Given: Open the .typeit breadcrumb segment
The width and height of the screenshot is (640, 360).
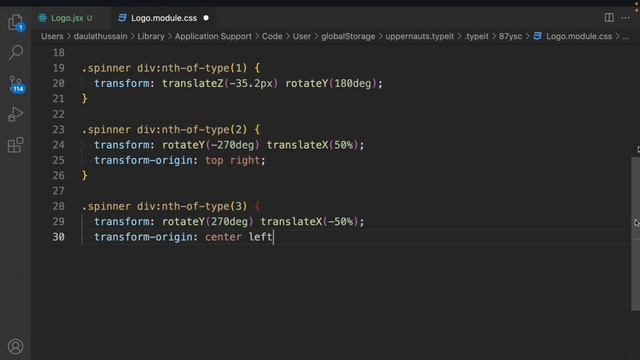Looking at the screenshot, I should [x=476, y=36].
